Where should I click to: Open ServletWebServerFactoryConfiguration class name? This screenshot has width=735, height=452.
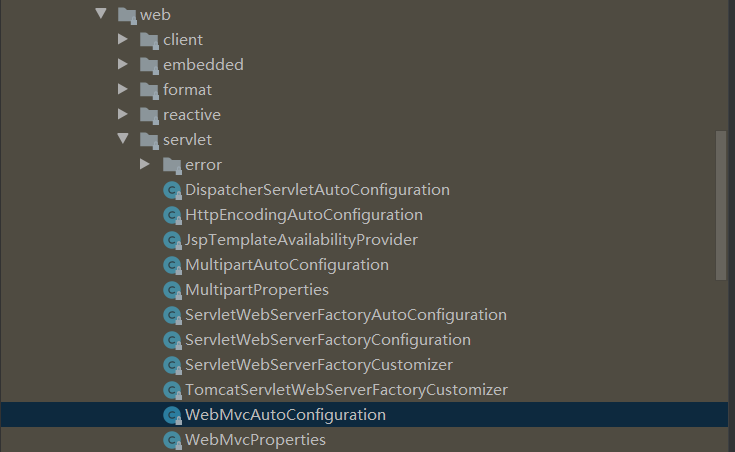pyautogui.click(x=328, y=340)
